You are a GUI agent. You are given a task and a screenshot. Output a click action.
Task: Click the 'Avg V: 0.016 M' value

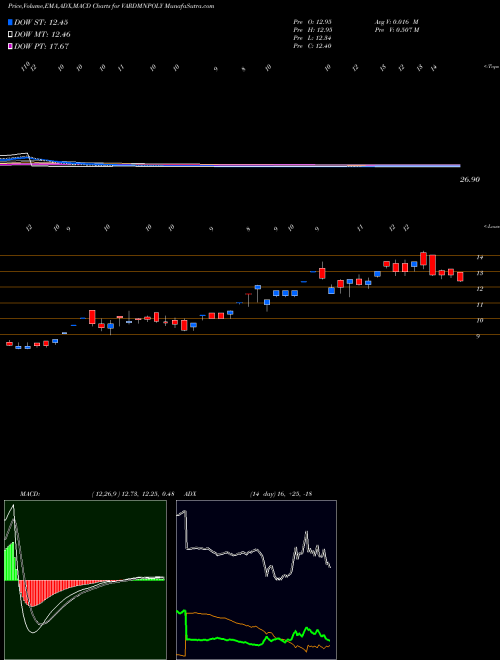click(x=396, y=22)
